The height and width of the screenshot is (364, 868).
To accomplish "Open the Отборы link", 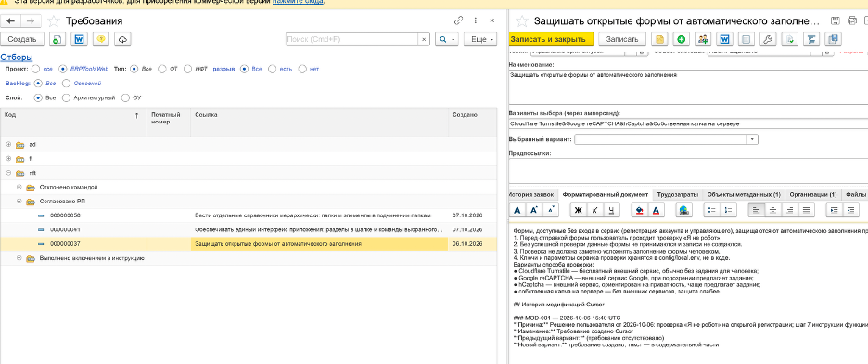I will coord(17,57).
